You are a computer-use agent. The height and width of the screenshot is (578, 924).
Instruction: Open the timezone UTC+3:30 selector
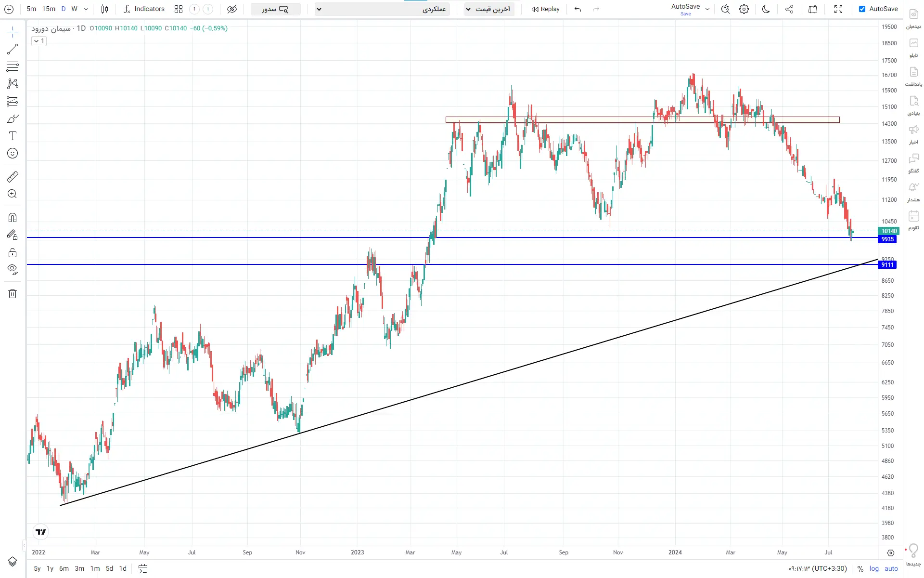coord(818,569)
